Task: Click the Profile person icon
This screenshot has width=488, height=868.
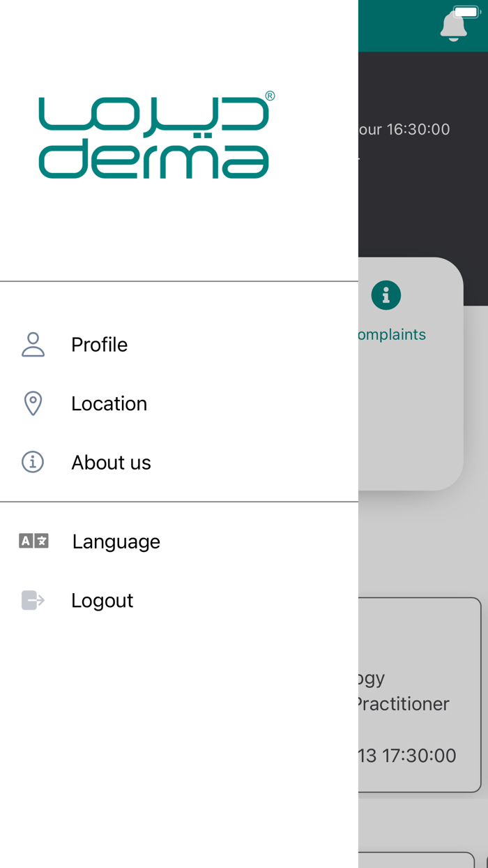Action: point(33,345)
